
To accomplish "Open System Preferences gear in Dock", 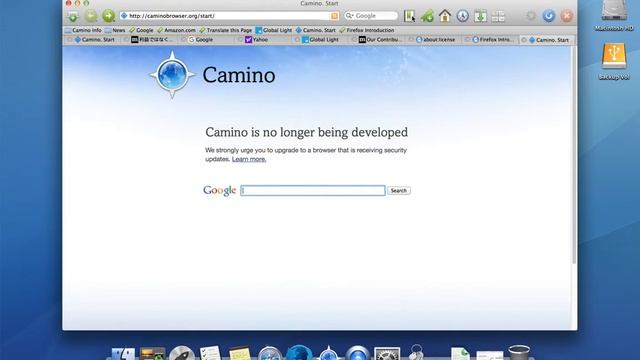I will (x=387, y=353).
